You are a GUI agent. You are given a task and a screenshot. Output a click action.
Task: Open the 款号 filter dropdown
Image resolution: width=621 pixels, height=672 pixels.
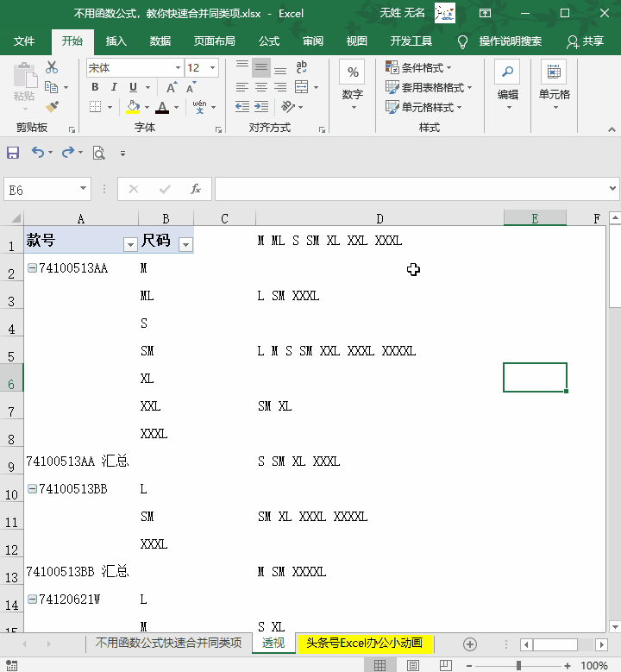pyautogui.click(x=130, y=245)
